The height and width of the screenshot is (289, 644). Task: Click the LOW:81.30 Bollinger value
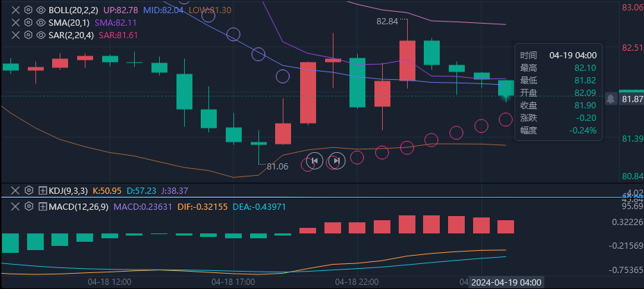210,10
